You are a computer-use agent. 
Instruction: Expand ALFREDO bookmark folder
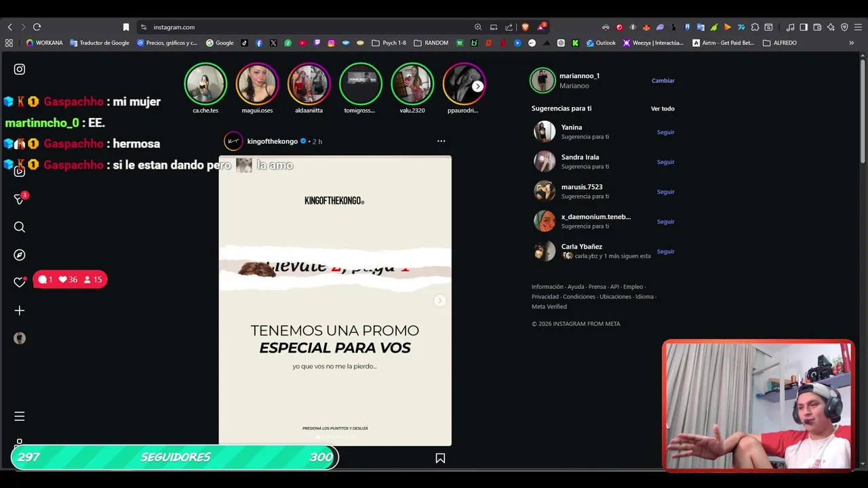[780, 43]
